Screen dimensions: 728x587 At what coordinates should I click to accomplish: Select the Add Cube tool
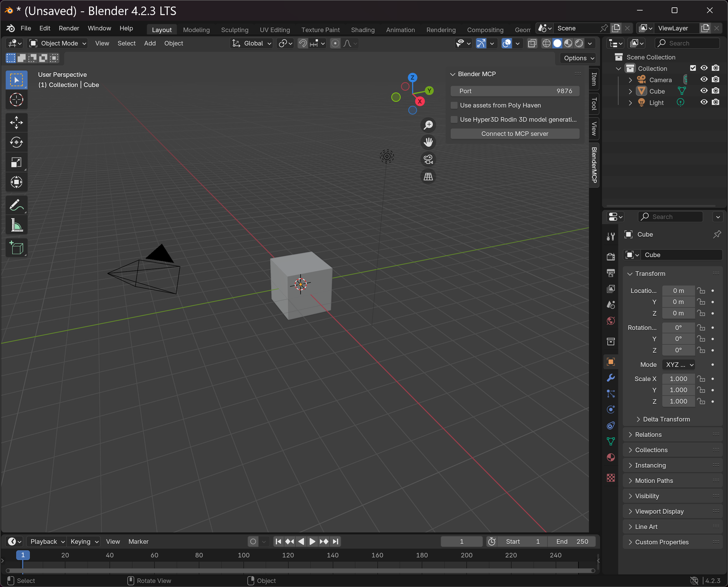click(x=16, y=248)
